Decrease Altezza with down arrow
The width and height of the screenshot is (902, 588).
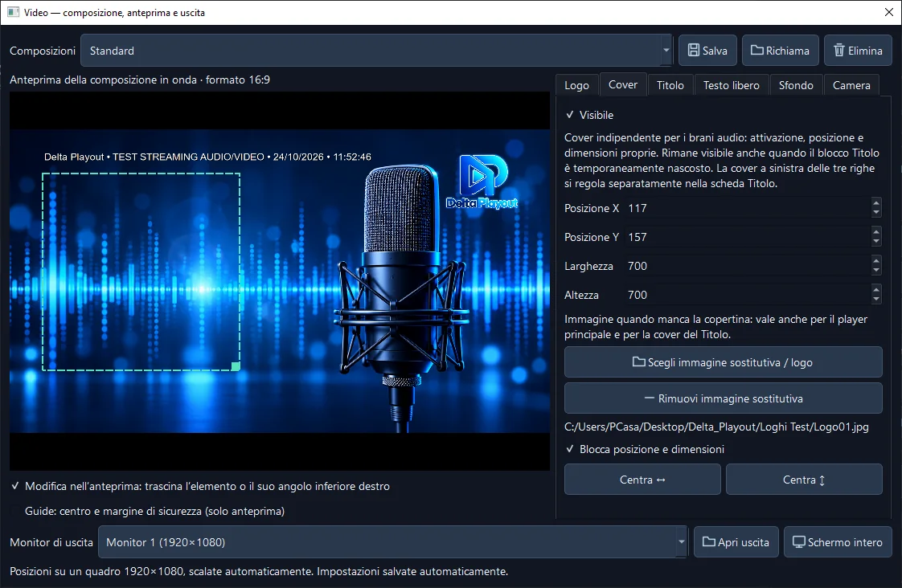tap(876, 299)
